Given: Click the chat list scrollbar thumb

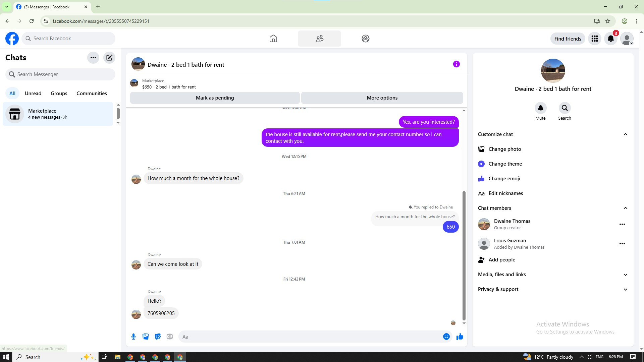Looking at the screenshot, I should coord(118,113).
